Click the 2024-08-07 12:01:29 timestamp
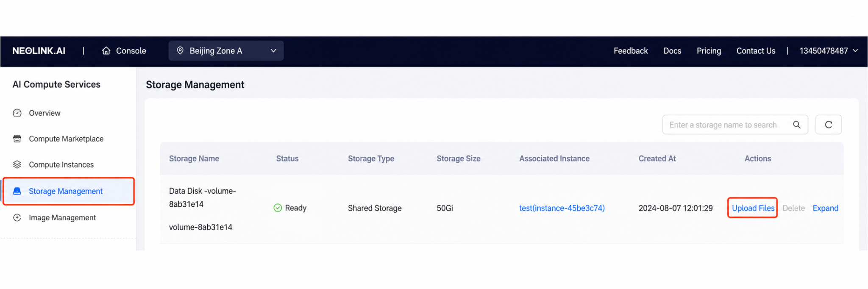The image size is (868, 289). click(676, 208)
